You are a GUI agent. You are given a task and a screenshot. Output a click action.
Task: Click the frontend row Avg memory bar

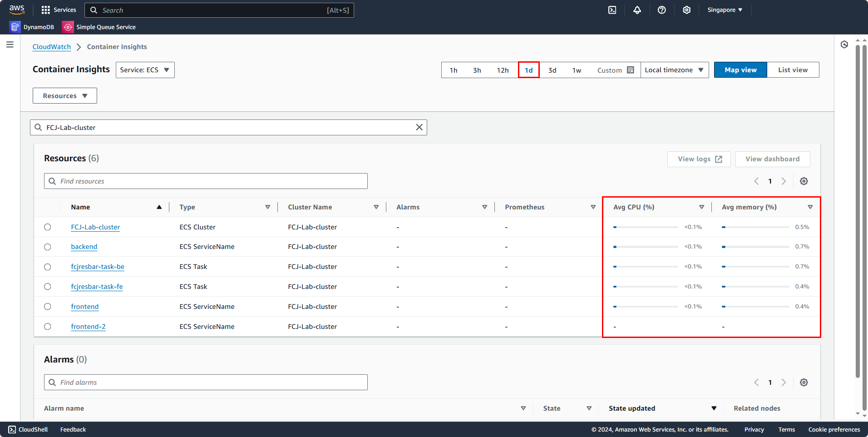(x=755, y=307)
